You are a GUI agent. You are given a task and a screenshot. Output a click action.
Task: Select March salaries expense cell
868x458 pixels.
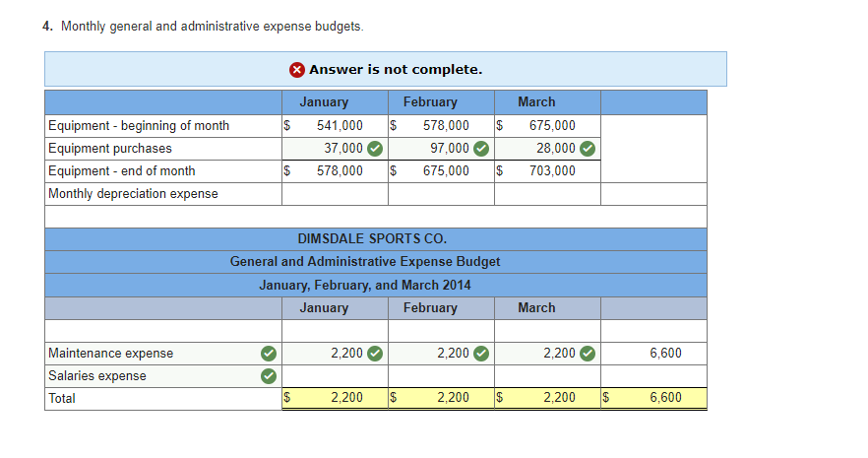click(547, 376)
